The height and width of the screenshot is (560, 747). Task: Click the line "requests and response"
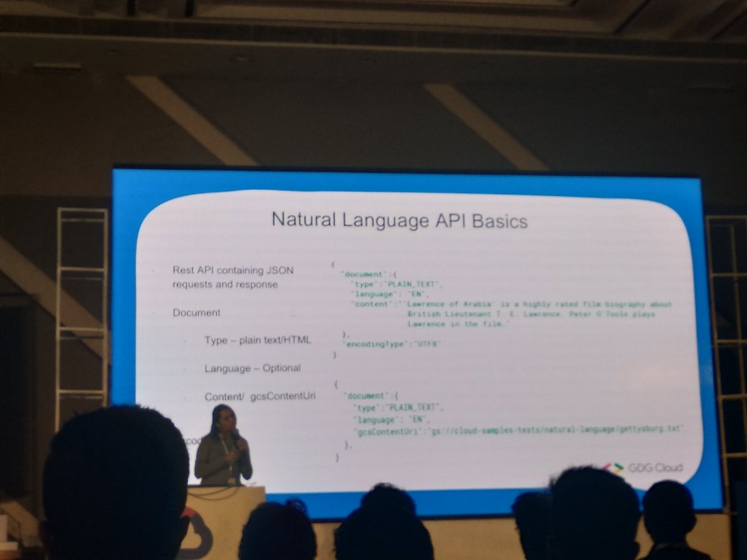(225, 284)
